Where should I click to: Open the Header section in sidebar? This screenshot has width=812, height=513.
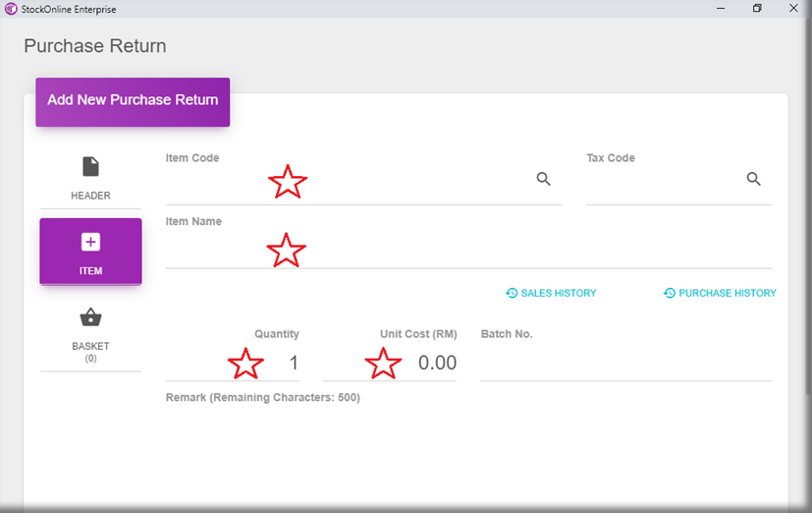90,178
